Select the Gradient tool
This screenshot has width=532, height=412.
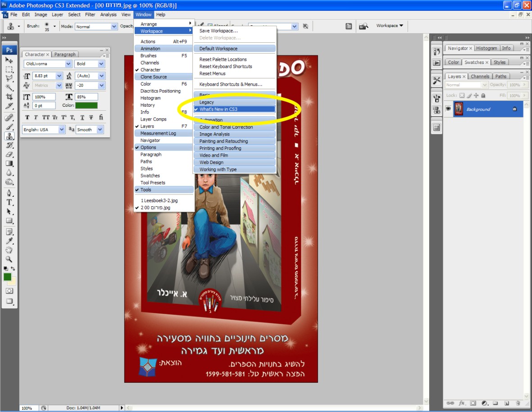pyautogui.click(x=9, y=163)
